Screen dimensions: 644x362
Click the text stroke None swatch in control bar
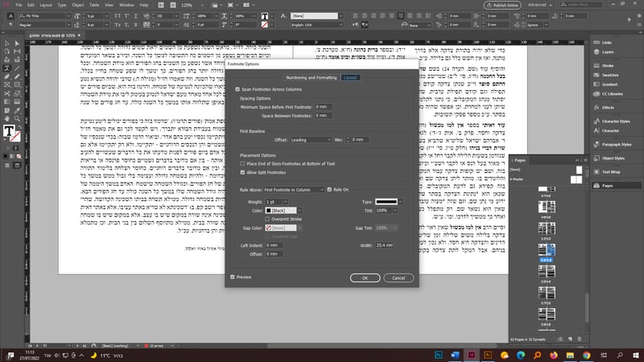(x=265, y=25)
